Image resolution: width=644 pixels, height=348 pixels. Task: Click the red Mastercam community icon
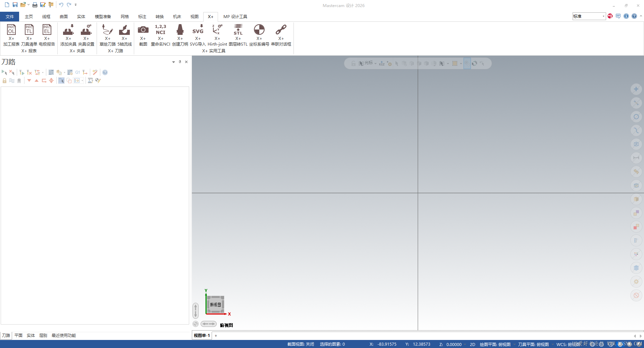[x=610, y=16]
